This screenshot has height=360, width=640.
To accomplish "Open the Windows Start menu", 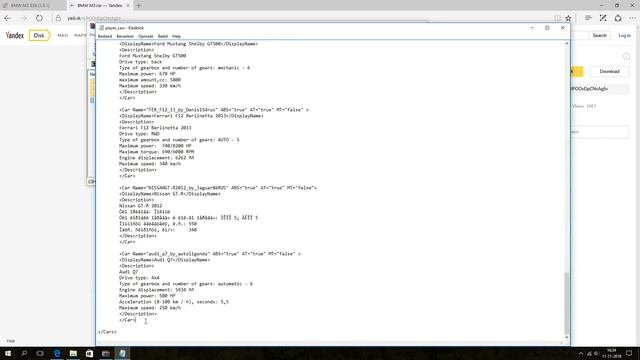I will pyautogui.click(x=8, y=353).
